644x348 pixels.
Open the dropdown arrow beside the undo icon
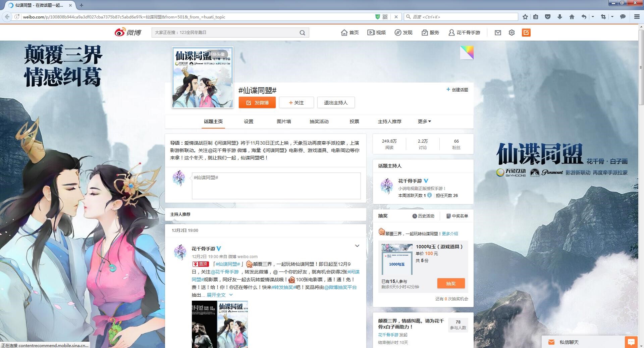point(593,17)
